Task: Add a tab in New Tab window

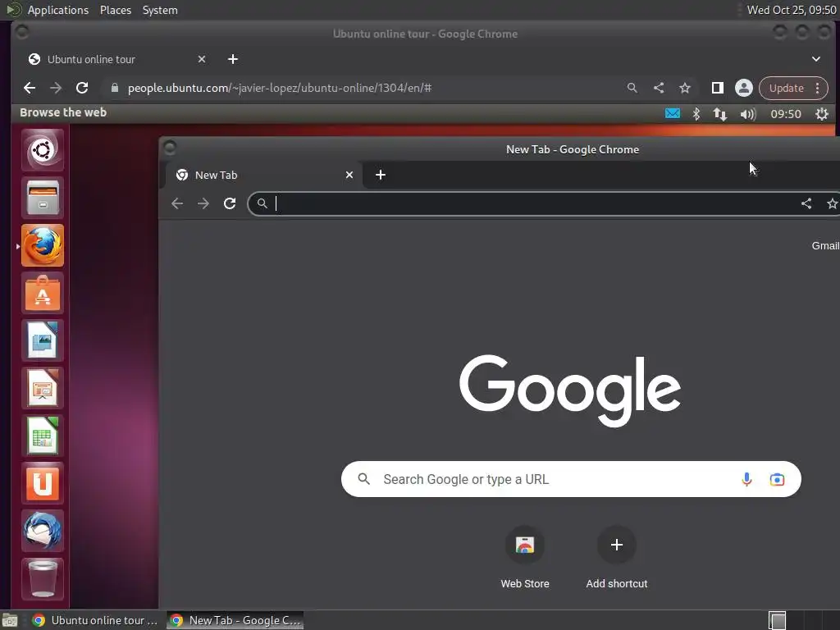Action: (x=381, y=175)
